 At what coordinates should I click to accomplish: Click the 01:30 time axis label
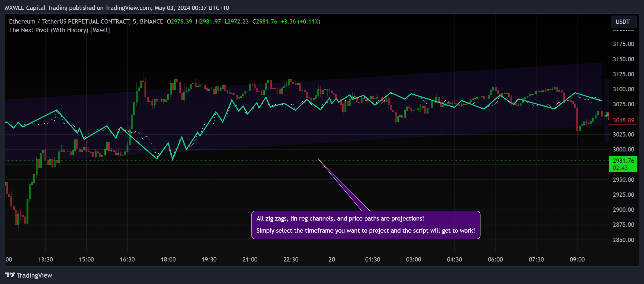tap(373, 259)
